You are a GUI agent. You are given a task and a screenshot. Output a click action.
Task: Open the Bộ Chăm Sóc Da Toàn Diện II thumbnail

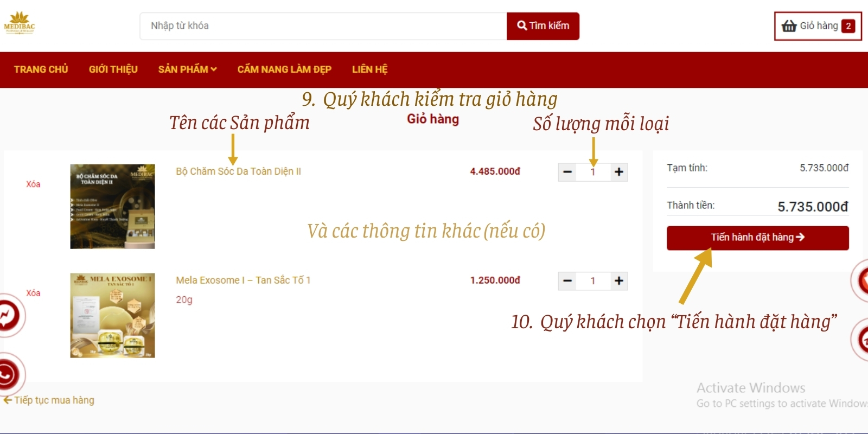click(x=112, y=207)
